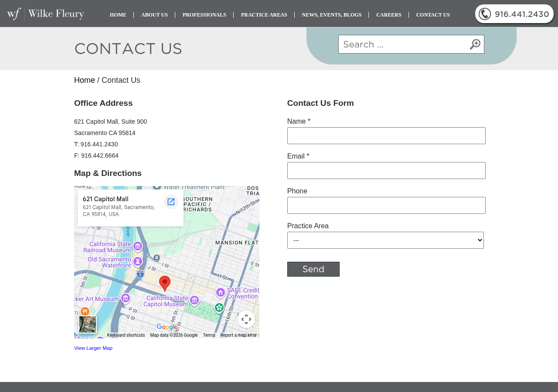
Task: Click Report a map error
Action: [x=238, y=335]
